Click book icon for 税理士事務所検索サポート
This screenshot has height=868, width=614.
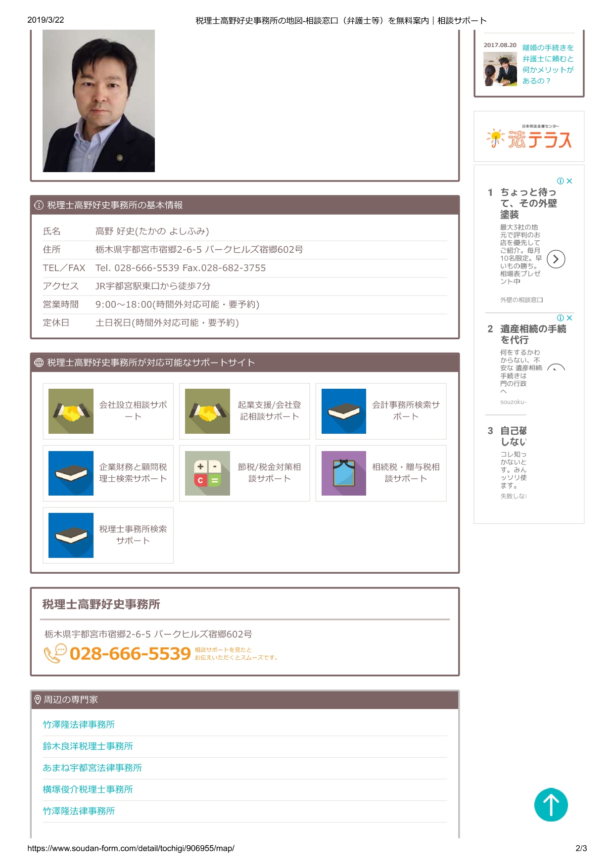pos(71,535)
